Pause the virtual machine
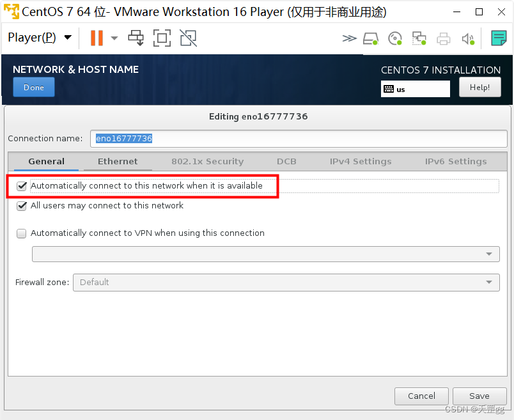The width and height of the screenshot is (514, 420). (97, 38)
